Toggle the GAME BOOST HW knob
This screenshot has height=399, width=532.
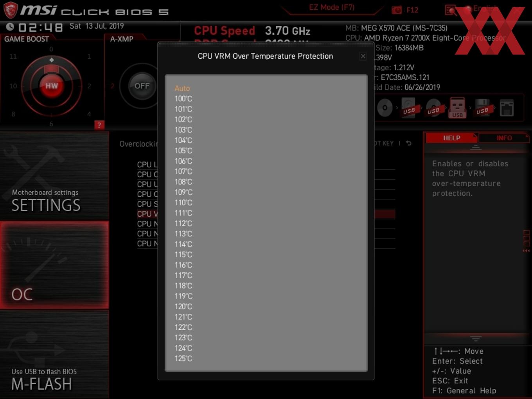pyautogui.click(x=51, y=86)
